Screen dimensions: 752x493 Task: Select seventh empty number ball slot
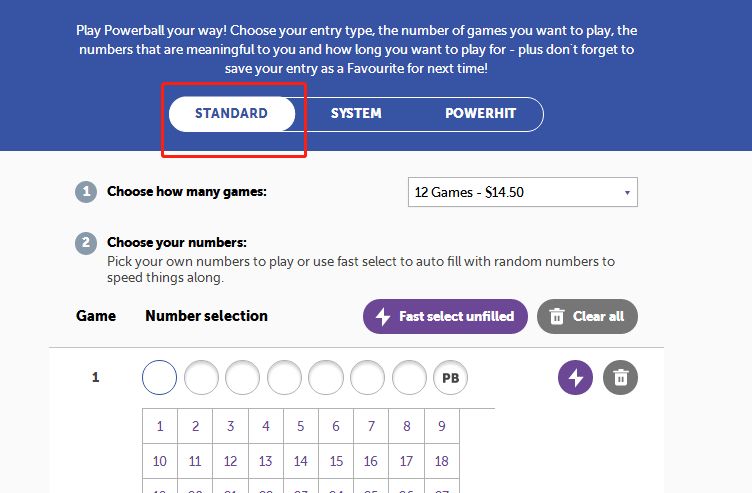click(409, 377)
